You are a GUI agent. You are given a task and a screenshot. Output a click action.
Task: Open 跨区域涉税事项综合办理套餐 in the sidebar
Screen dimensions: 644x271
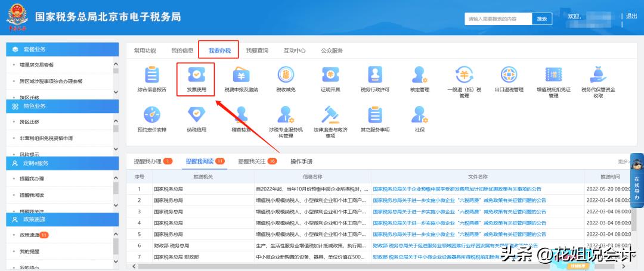click(x=51, y=81)
